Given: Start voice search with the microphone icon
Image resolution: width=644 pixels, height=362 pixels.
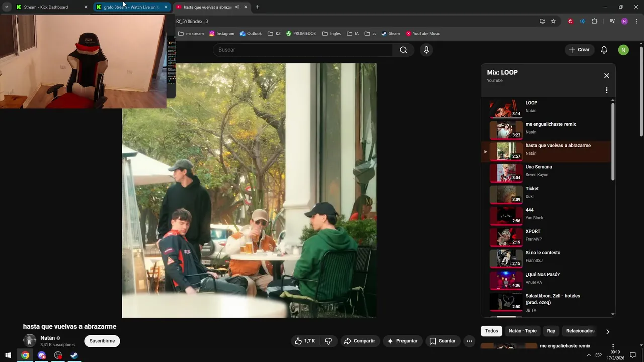Looking at the screenshot, I should [x=426, y=50].
